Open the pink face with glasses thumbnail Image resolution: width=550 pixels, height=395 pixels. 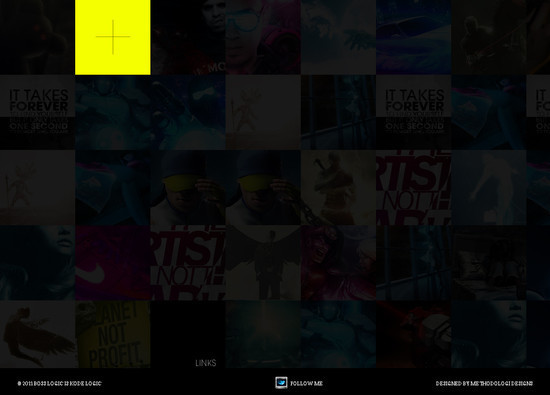click(263, 37)
